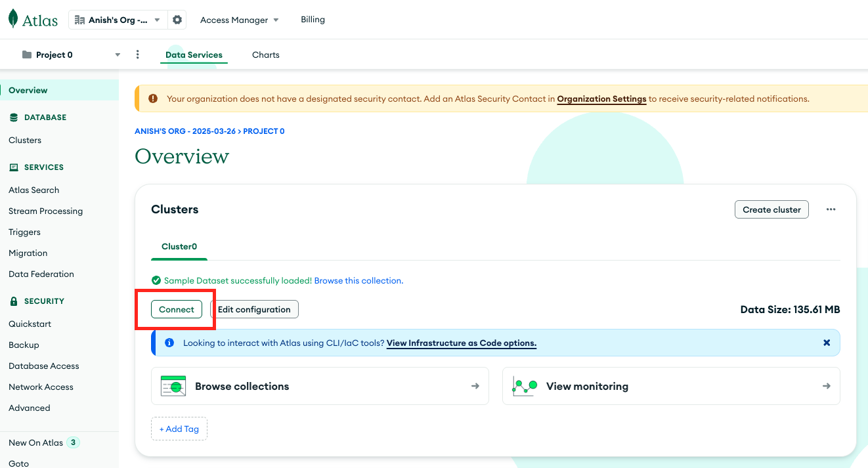Switch to the Charts tab
The height and width of the screenshot is (468, 868).
[x=265, y=54]
